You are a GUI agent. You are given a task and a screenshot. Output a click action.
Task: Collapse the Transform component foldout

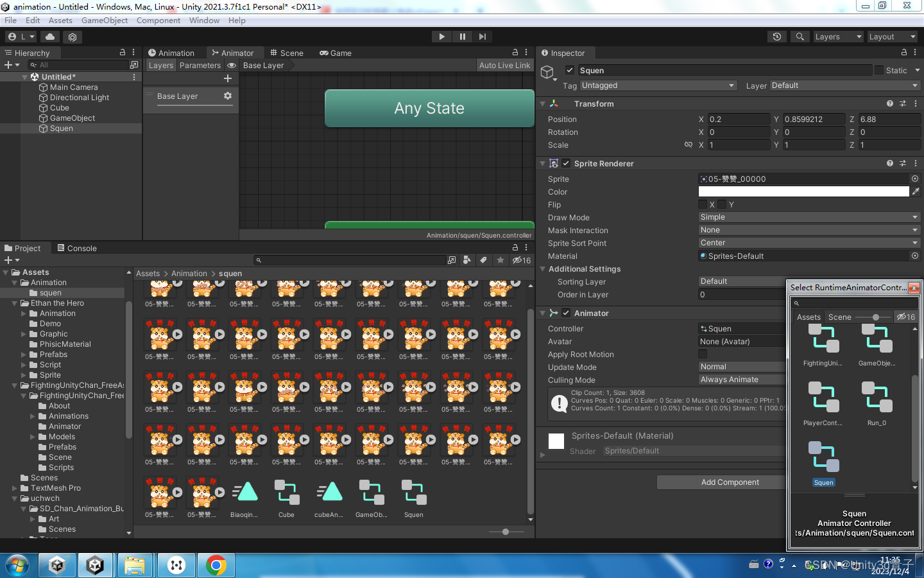[543, 103]
